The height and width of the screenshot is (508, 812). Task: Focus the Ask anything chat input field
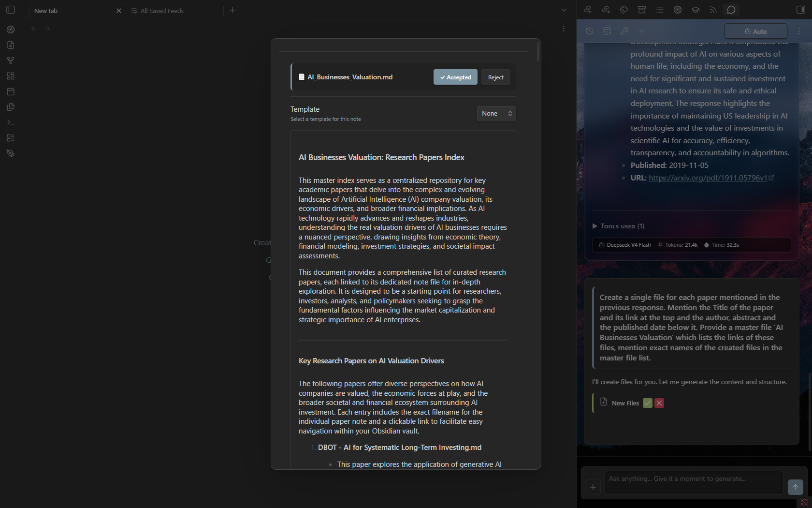694,483
